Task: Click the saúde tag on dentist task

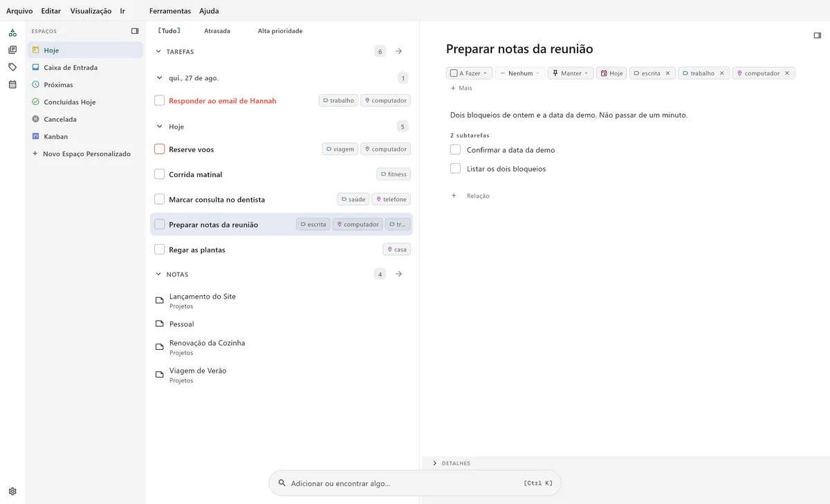Action: tap(353, 199)
